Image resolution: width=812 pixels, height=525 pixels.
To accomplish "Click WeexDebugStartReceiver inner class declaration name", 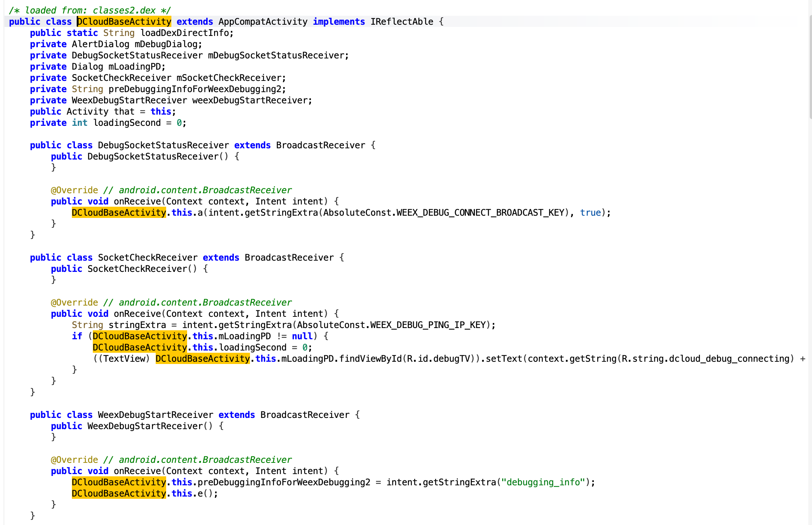I will (x=155, y=415).
